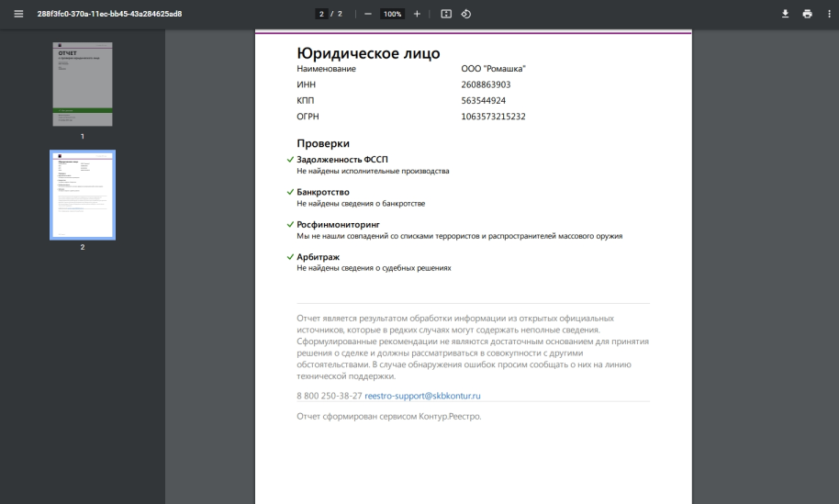
Task: Click the text Не найдены сведения о банкротстве
Action: click(361, 204)
